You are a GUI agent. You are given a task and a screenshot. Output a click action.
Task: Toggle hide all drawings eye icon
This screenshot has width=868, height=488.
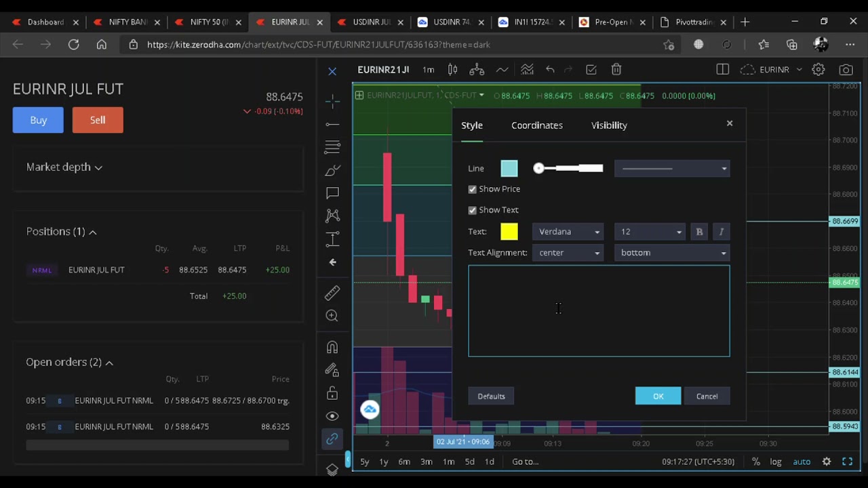tap(332, 416)
